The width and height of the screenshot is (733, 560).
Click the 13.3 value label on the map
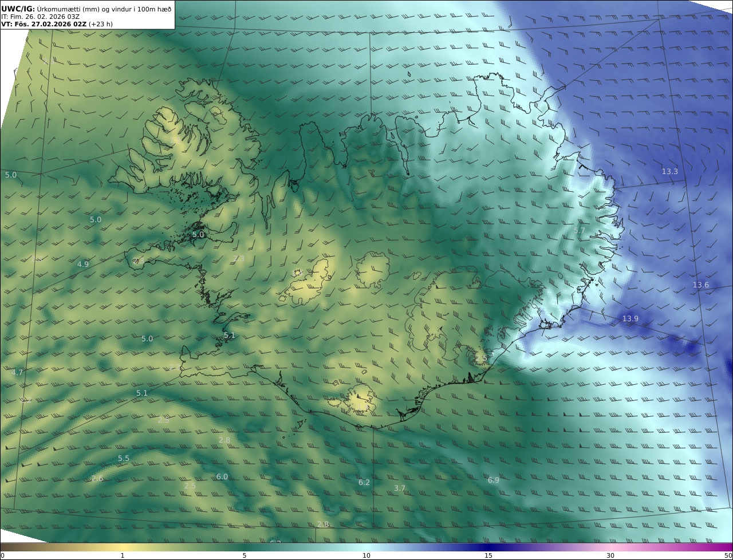pyautogui.click(x=669, y=172)
